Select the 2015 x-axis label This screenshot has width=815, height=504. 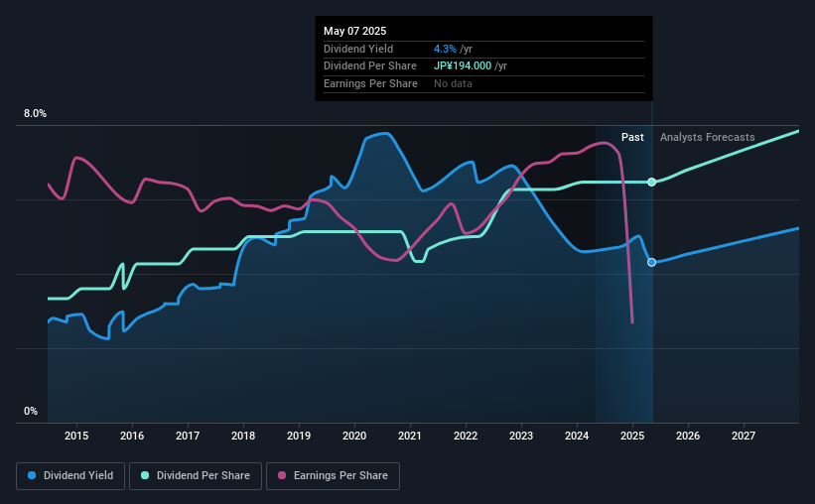(76, 436)
